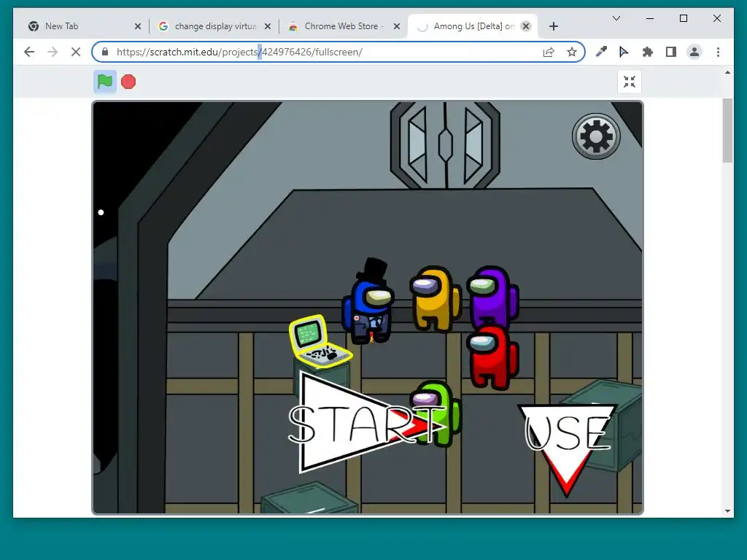This screenshot has width=747, height=560.
Task: Switch to 'change display virtua' tab
Action: click(215, 26)
